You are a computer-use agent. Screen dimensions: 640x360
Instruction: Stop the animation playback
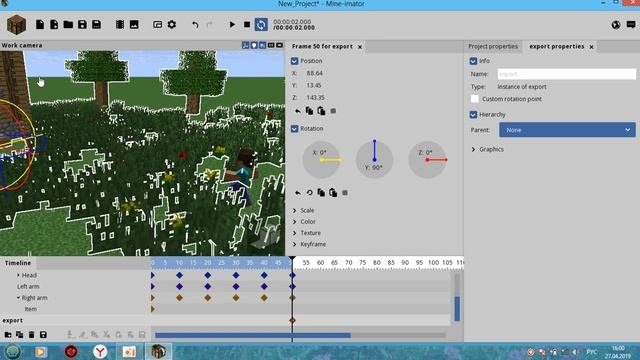click(x=247, y=24)
